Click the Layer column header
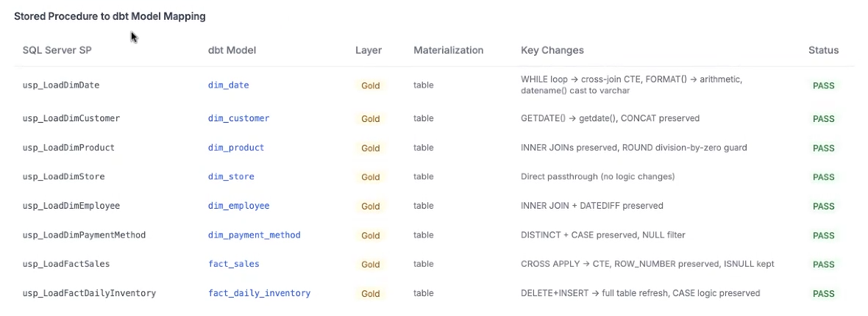Image resolution: width=868 pixels, height=316 pixels. 369,50
